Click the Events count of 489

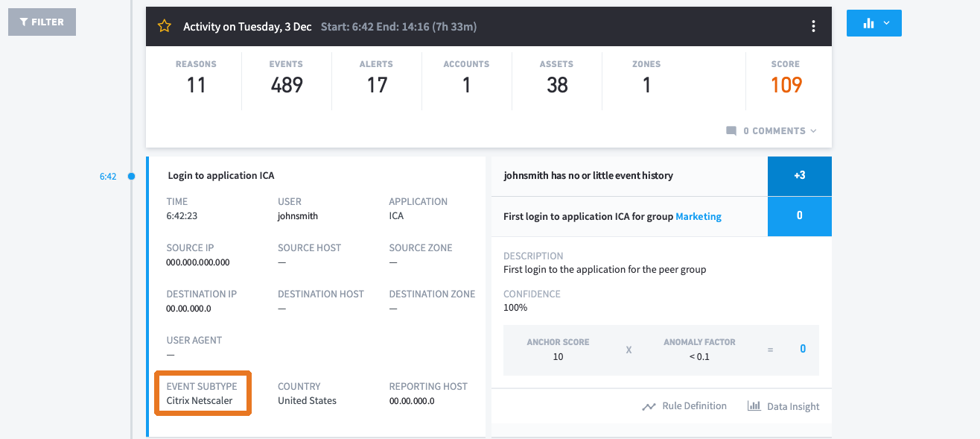287,85
